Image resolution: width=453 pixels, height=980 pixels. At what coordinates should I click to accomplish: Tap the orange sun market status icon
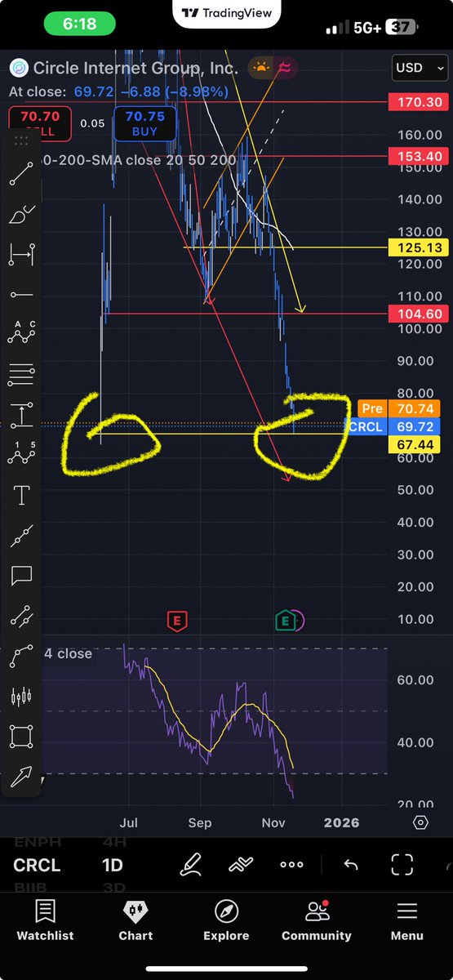tap(262, 67)
